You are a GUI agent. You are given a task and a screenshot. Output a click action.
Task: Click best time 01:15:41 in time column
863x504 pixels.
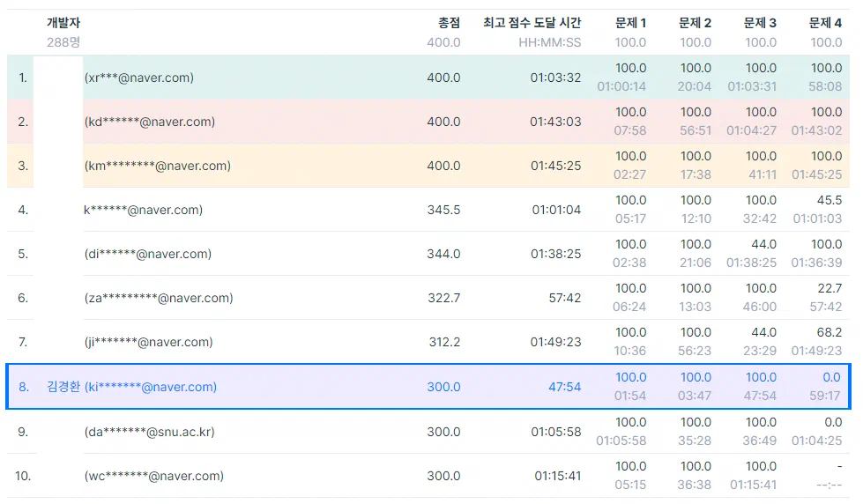(x=557, y=476)
